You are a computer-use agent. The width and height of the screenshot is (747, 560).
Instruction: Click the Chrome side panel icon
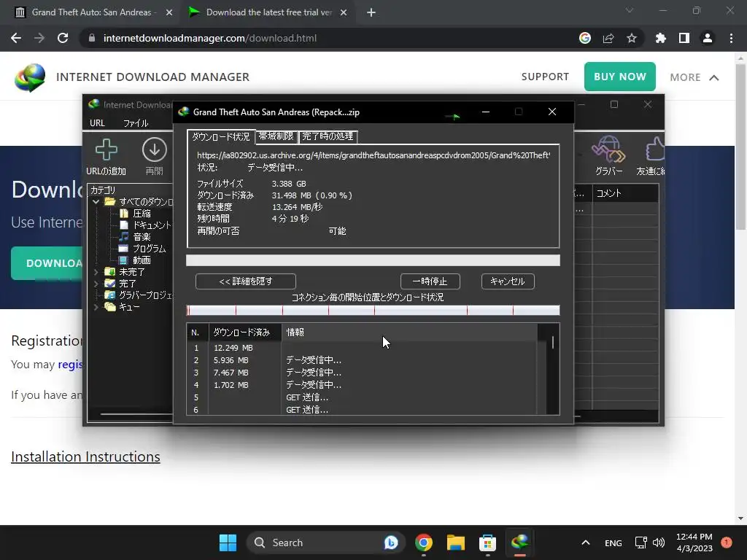[684, 38]
